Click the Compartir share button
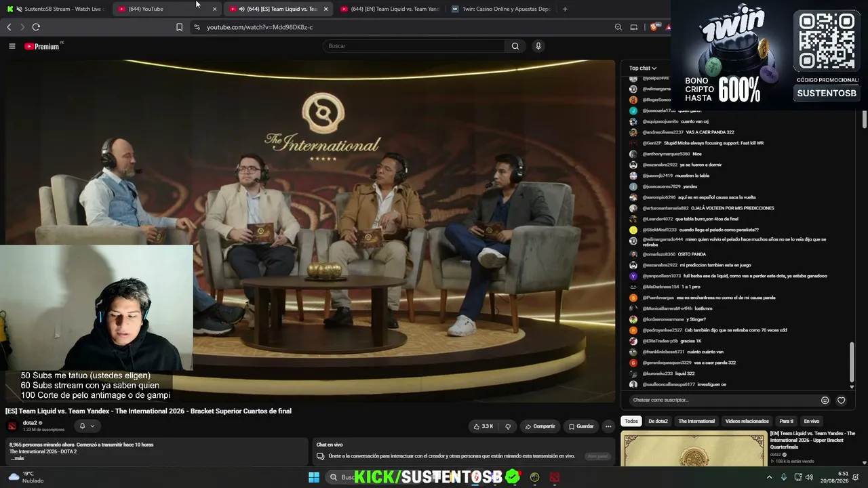868x488 pixels. point(540,426)
